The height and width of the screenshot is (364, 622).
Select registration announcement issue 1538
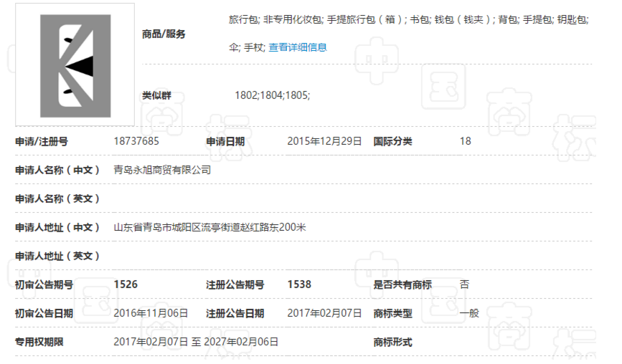click(x=299, y=284)
